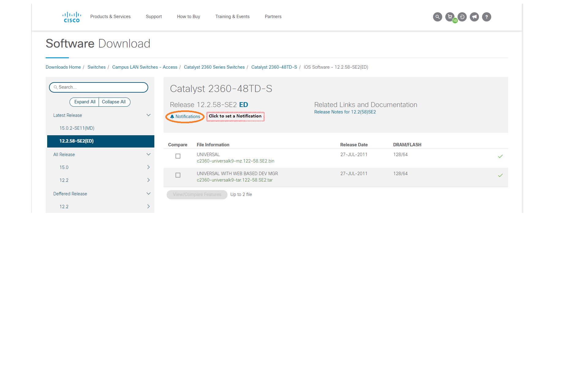Collapse the Latest Release section chevron

pos(149,115)
